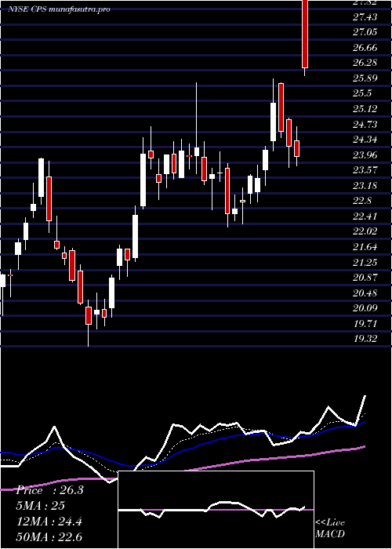Click the 19.32 price axis label
Screen dimensions: 392x549
(365, 339)
